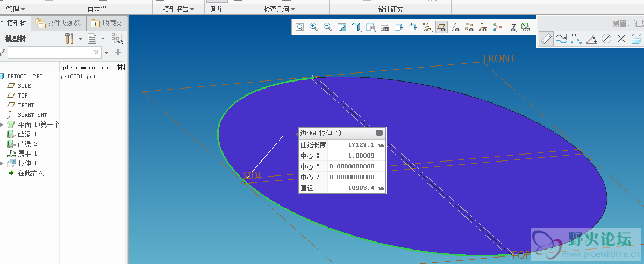This screenshot has width=644, height=264.
Task: Click the Zoom Out magnifier icon
Action: pos(328,27)
